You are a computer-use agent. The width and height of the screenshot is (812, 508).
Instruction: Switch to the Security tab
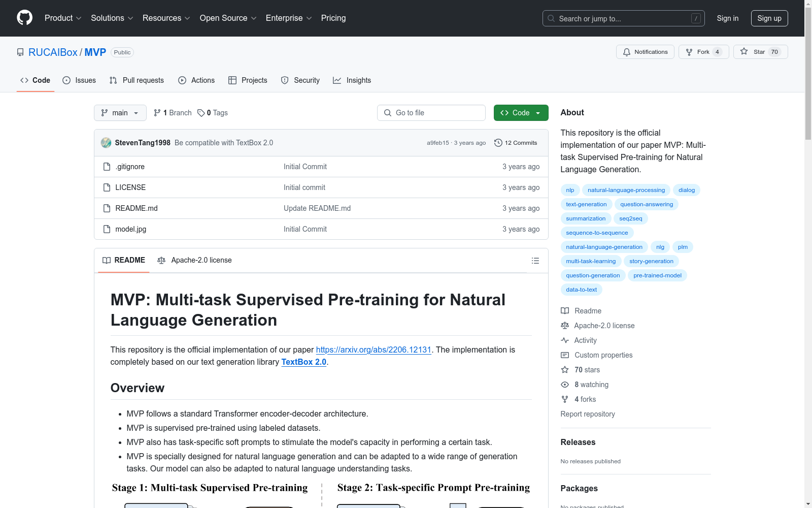300,80
